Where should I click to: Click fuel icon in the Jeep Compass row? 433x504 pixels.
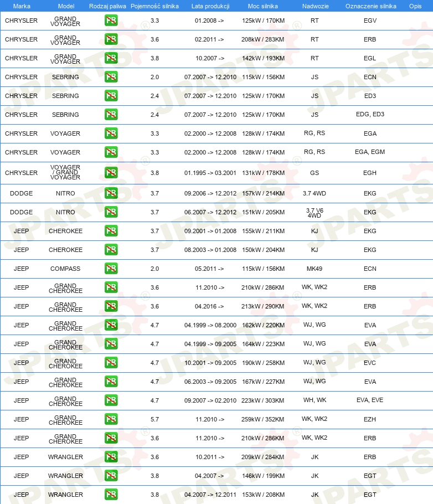pos(111,269)
